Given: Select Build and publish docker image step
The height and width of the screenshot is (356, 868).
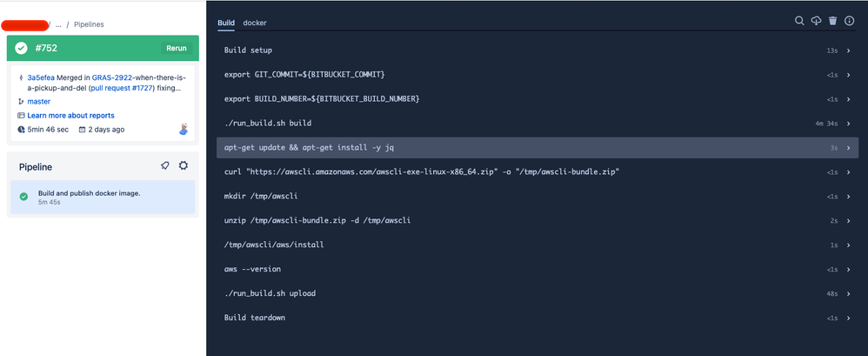Looking at the screenshot, I should pos(103,197).
